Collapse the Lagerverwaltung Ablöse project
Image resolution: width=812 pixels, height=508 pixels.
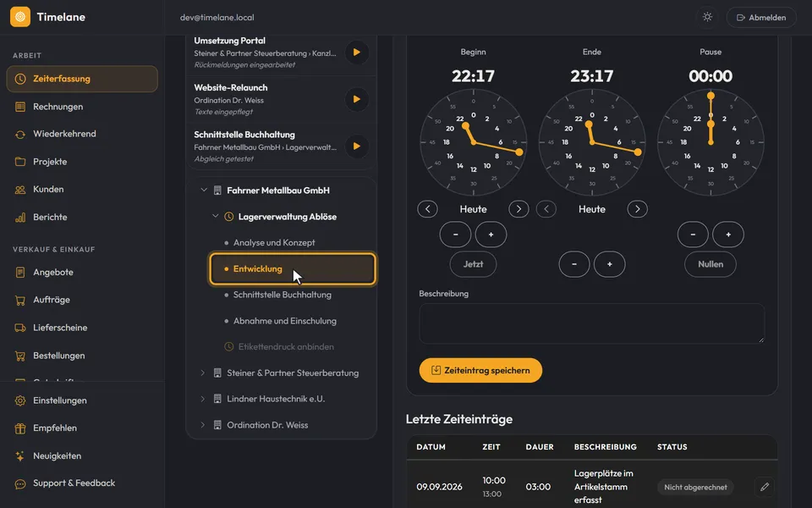(216, 216)
